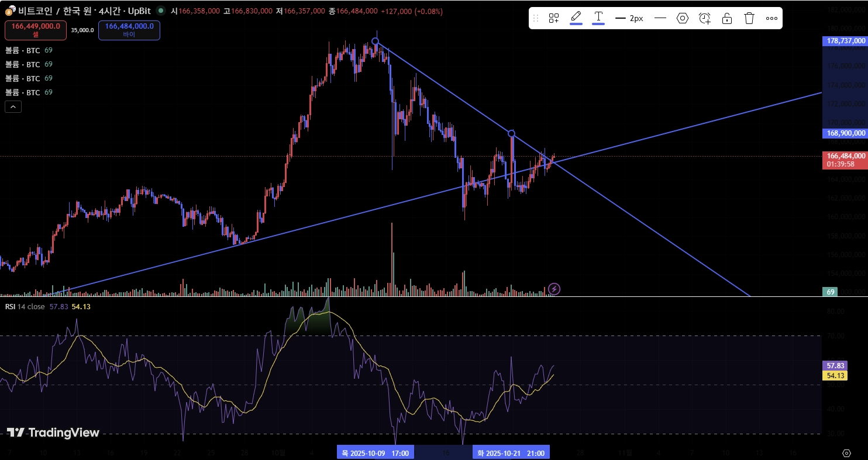The image size is (868, 460).
Task: Click the 35,000.0 spread value
Action: [x=82, y=30]
